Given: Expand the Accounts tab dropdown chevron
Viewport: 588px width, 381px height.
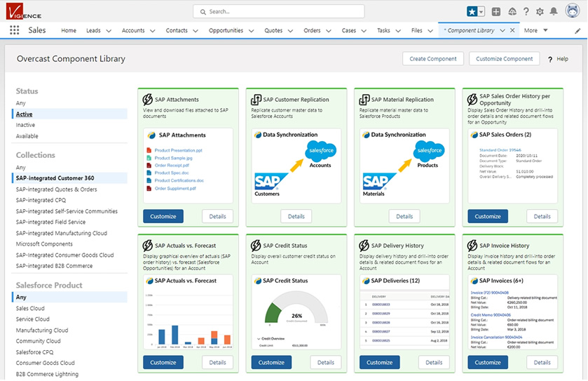Looking at the screenshot, I should 153,31.
